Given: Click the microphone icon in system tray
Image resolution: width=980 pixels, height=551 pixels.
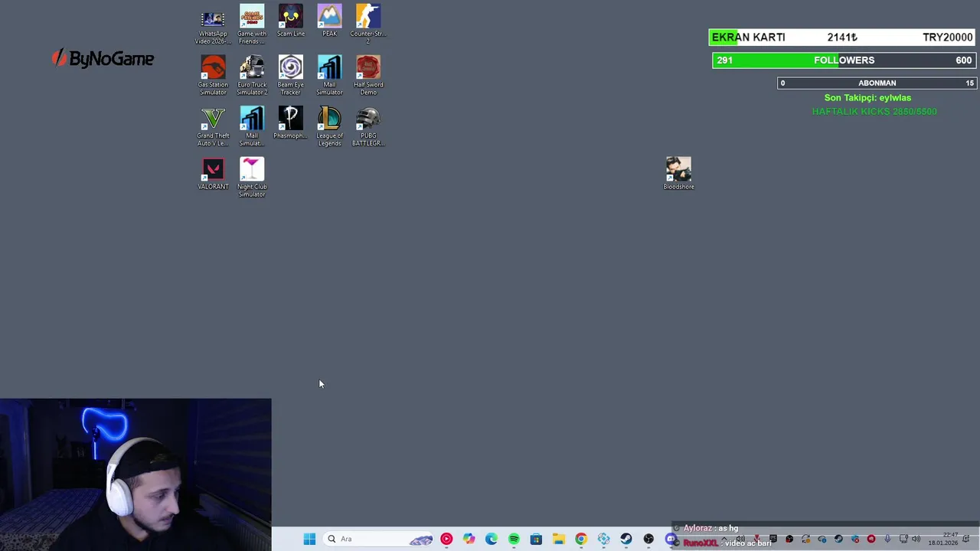Looking at the screenshot, I should tap(887, 539).
